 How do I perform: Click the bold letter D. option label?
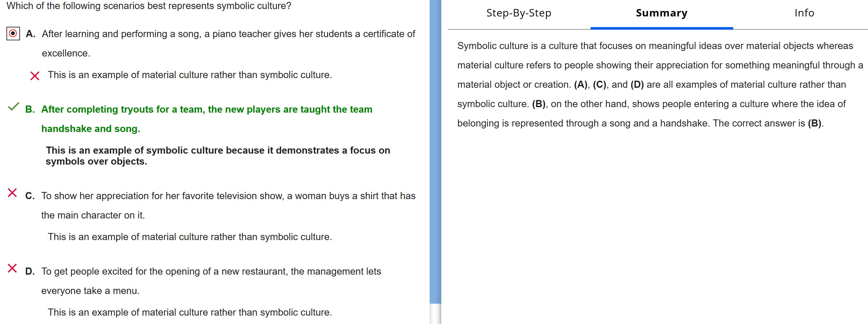pos(30,271)
